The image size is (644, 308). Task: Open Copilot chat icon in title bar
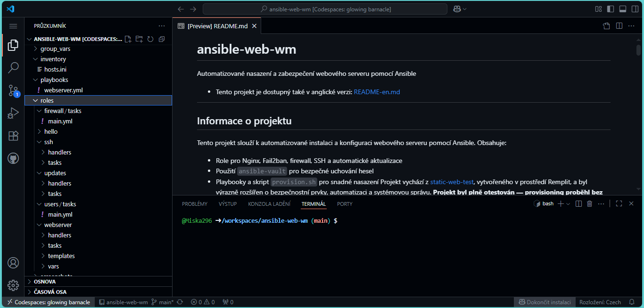pyautogui.click(x=457, y=9)
